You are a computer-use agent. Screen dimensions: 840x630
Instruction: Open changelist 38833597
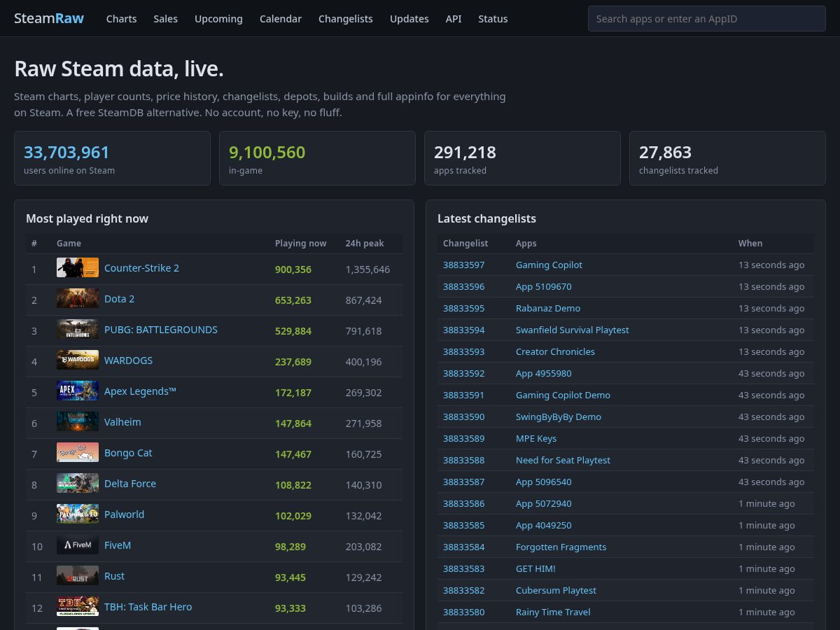(463, 265)
